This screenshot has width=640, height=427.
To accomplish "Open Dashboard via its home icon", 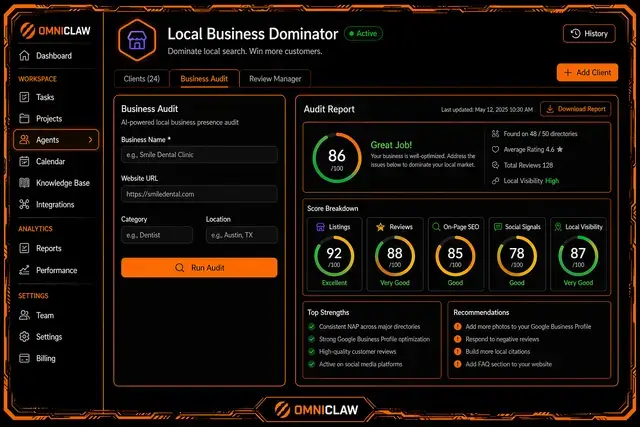I will [x=24, y=56].
